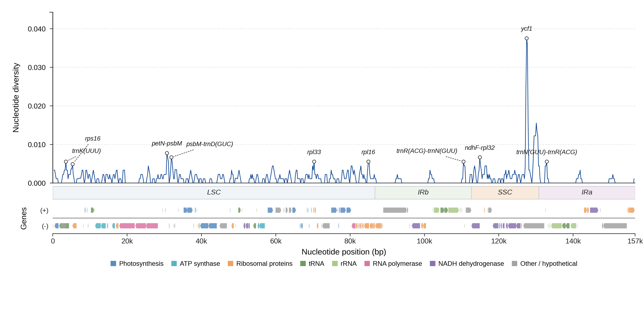Click the NADH dehydrogenase legend swatch
The height and width of the screenshot is (313, 644).
(x=433, y=264)
